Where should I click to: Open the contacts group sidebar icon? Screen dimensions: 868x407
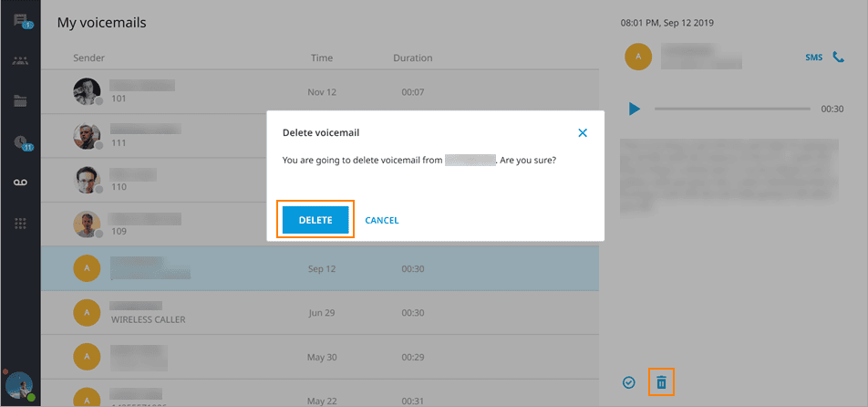click(x=20, y=61)
